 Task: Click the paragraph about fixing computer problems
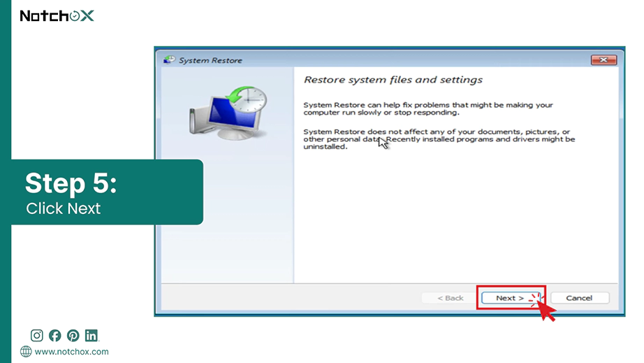pos(428,108)
